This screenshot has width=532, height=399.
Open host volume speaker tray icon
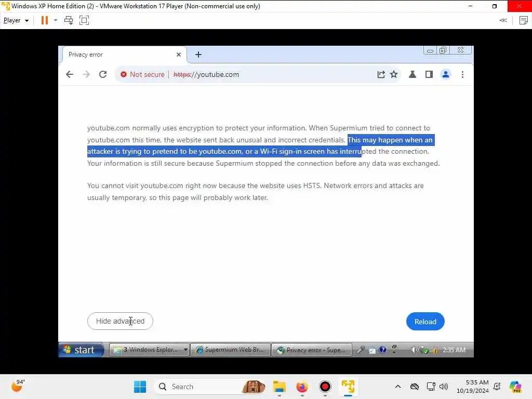[x=444, y=387]
